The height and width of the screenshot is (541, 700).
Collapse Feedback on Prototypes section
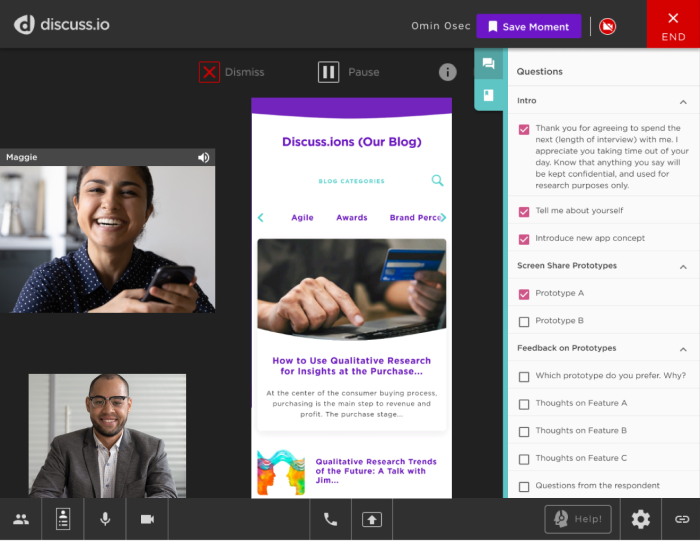coord(683,349)
